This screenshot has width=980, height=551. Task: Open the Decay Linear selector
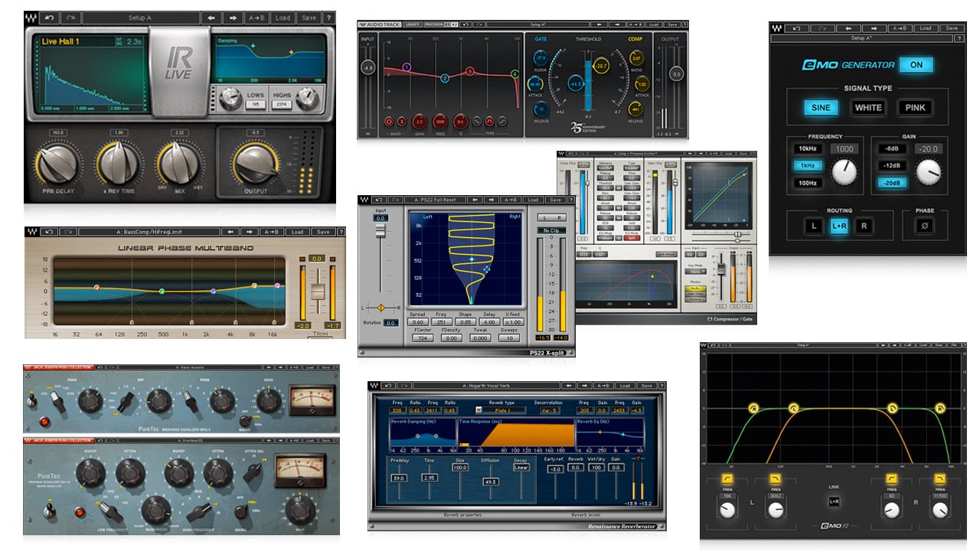[x=521, y=467]
